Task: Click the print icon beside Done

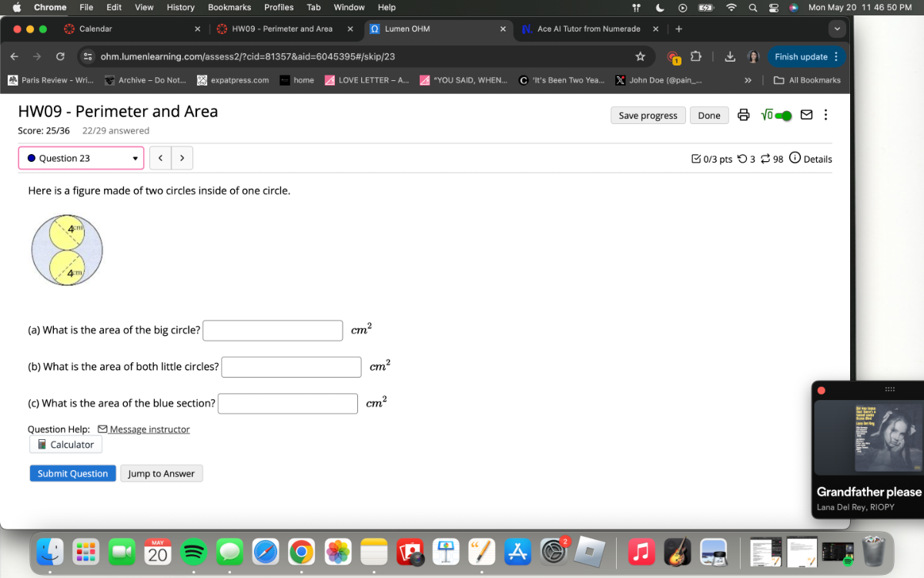Action: (743, 116)
